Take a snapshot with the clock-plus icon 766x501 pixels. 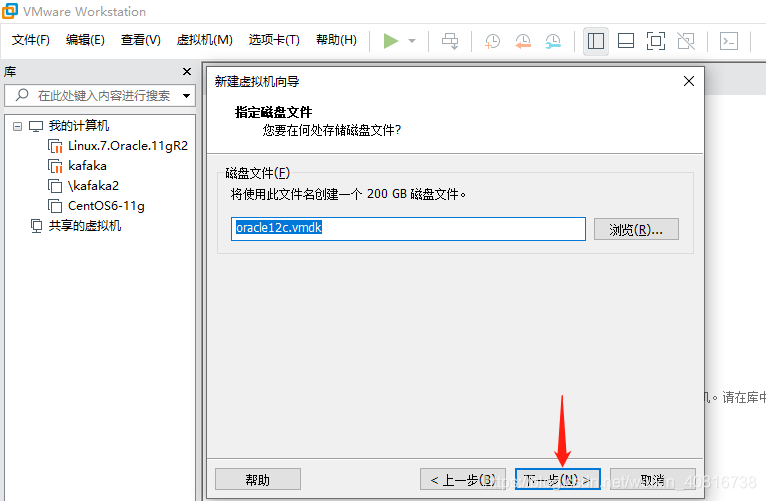tap(492, 41)
